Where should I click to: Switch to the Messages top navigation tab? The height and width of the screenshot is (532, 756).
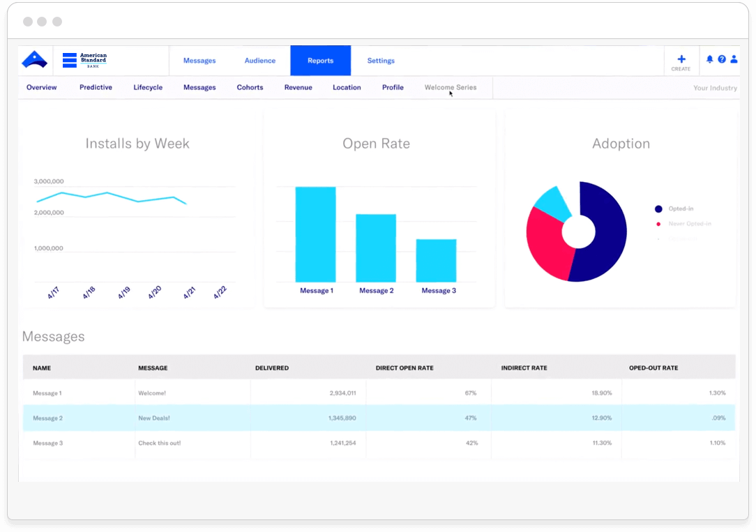click(199, 61)
